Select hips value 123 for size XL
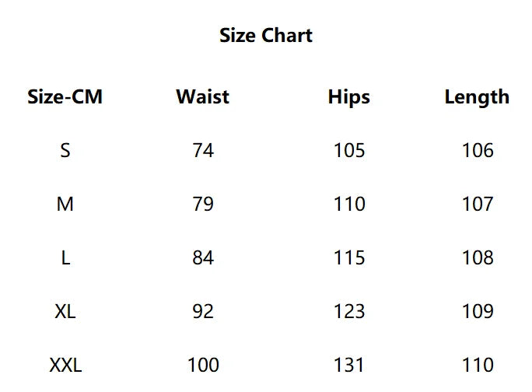Viewport: 532px width, 392px height. pyautogui.click(x=348, y=312)
